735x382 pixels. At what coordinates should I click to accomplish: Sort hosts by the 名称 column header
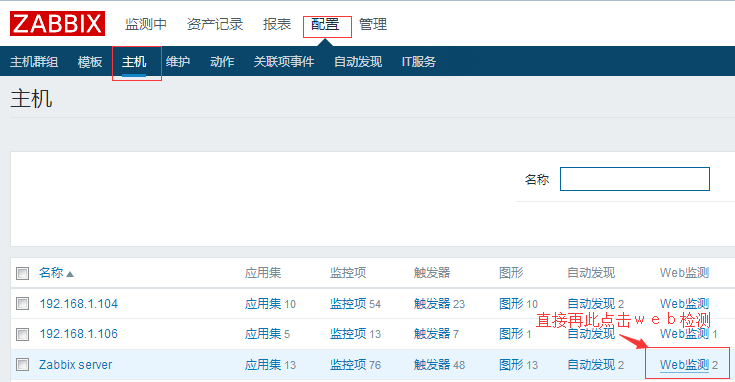[51, 273]
